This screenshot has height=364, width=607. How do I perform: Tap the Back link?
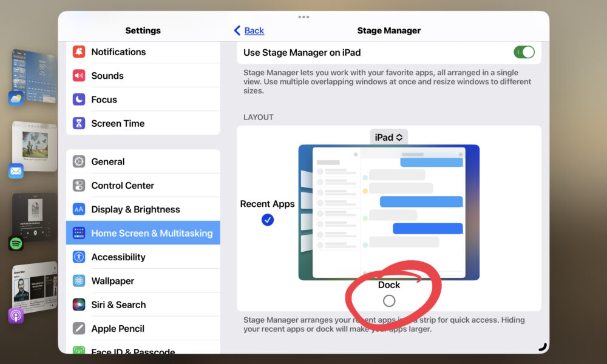pyautogui.click(x=254, y=30)
